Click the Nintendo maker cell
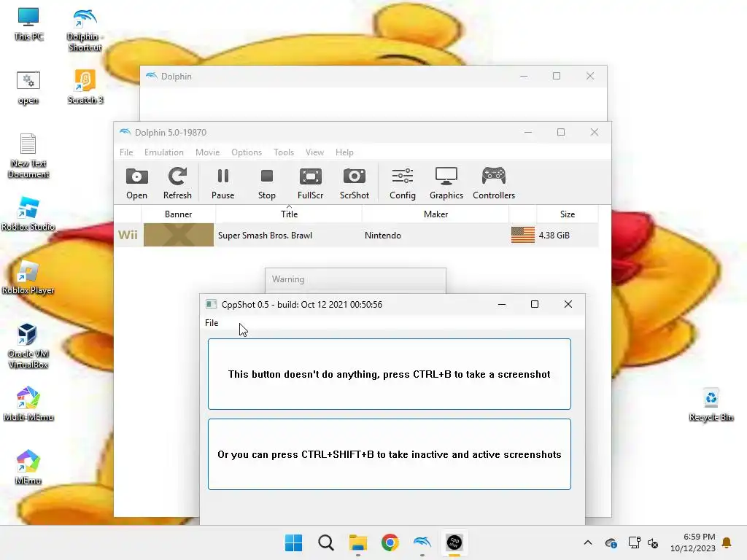The image size is (747, 560). coord(383,236)
